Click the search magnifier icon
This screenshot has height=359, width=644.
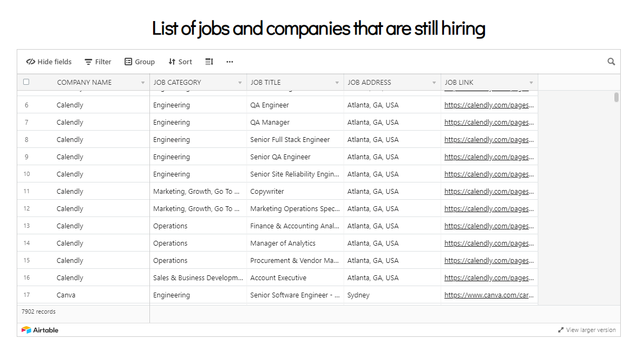click(611, 62)
